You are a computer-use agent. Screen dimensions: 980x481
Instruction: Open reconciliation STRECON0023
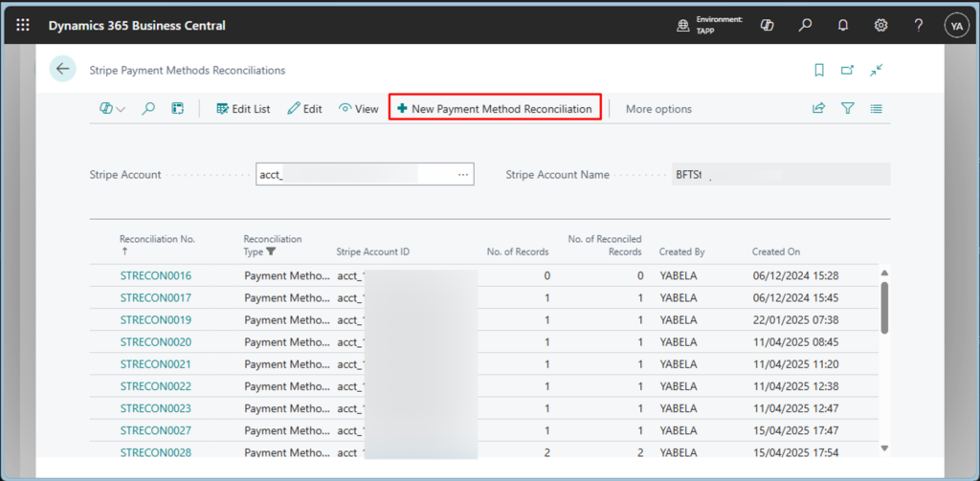(156, 408)
